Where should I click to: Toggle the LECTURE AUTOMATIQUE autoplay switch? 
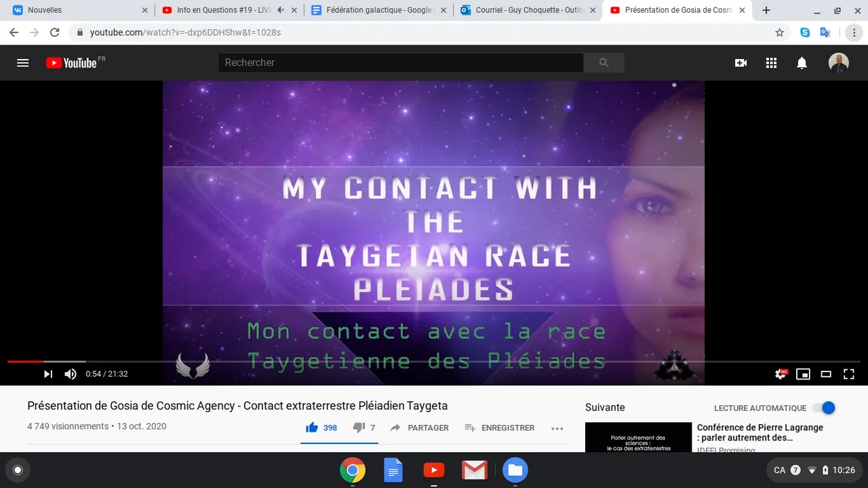click(x=824, y=408)
